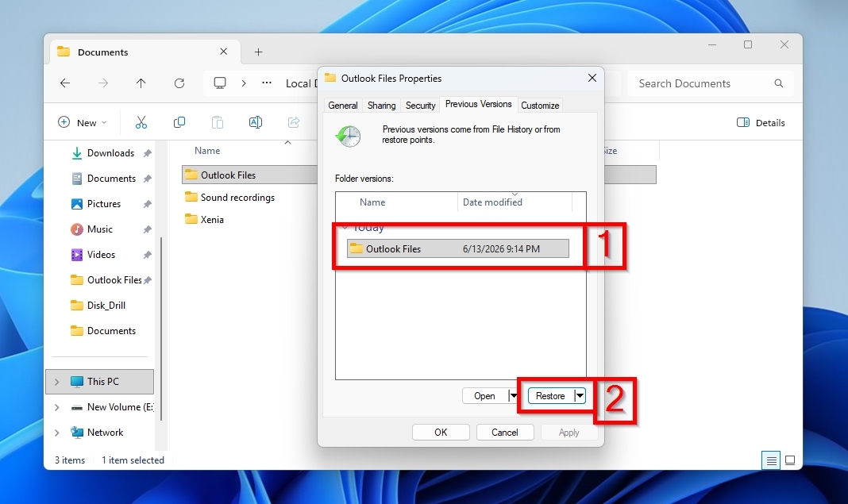Screen dimensions: 848x504
Task: Select Outlook Files version from 6/13/2026
Action: [458, 248]
